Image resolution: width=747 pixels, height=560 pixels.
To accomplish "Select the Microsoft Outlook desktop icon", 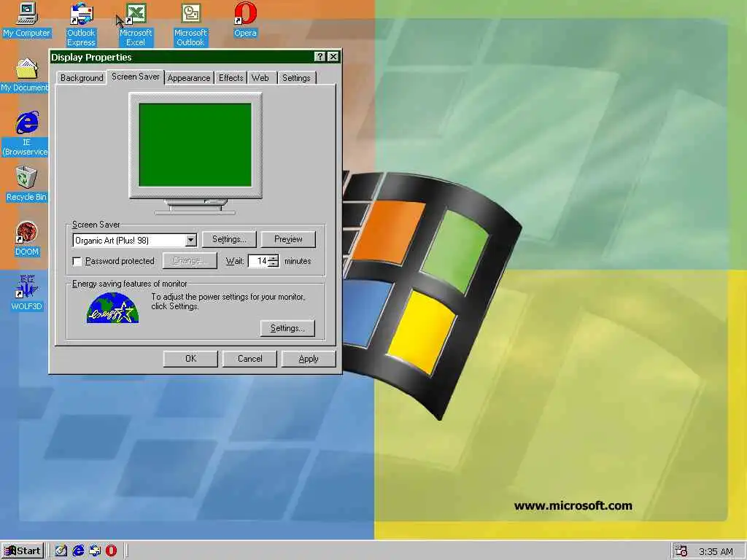I will point(190,24).
